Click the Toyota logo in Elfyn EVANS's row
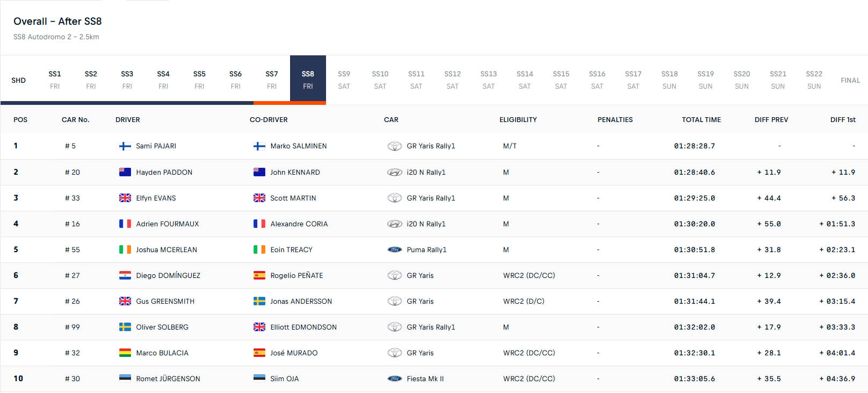The height and width of the screenshot is (393, 868). point(395,198)
